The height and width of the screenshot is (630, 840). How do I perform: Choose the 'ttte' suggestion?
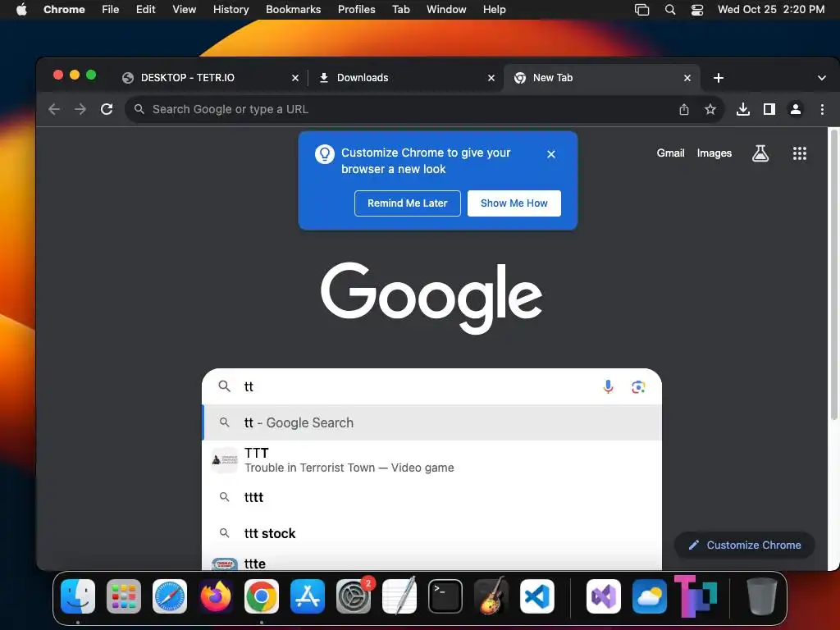(431, 563)
